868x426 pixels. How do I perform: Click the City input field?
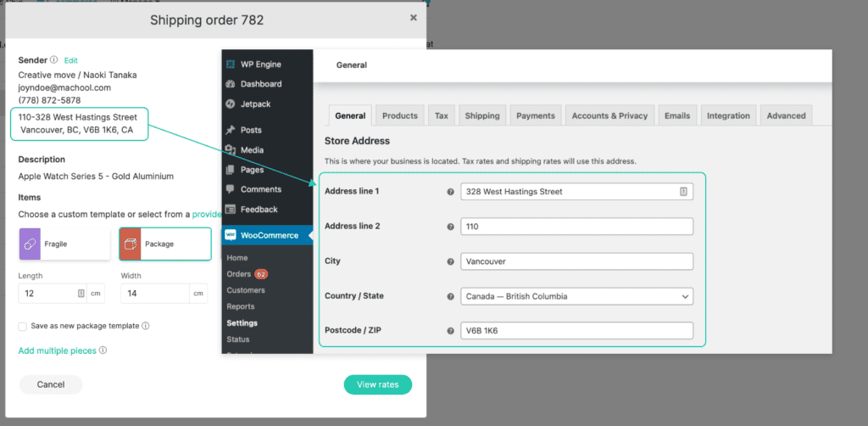[576, 261]
